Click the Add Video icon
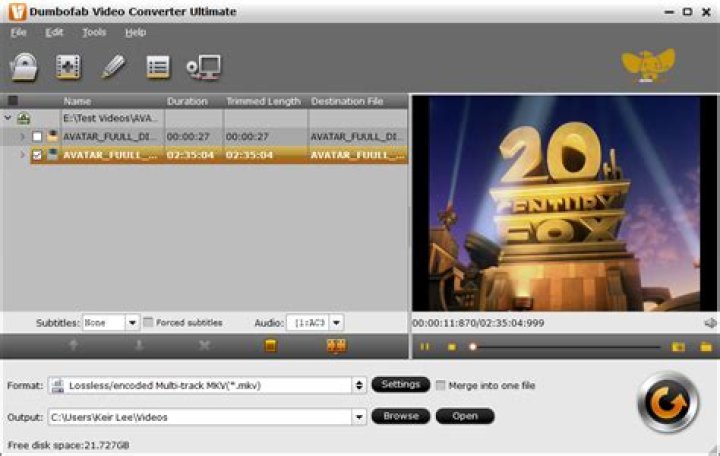Viewport: 720px width, 456px height. 68,67
